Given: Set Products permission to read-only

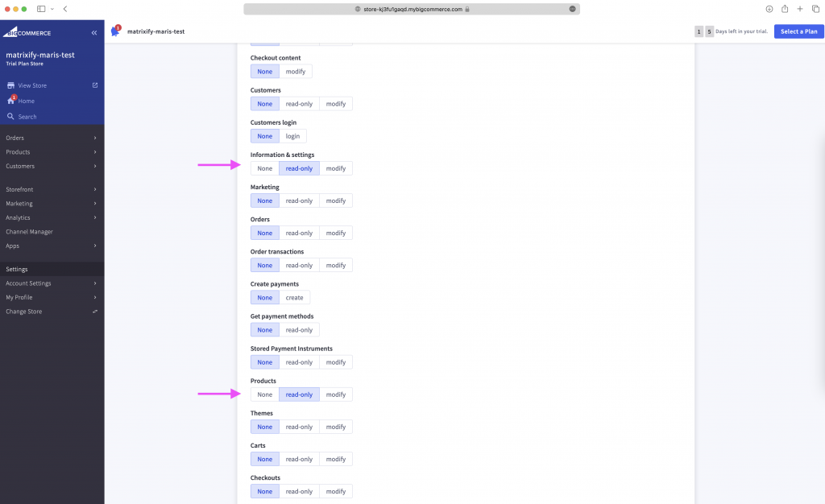Looking at the screenshot, I should click(299, 394).
